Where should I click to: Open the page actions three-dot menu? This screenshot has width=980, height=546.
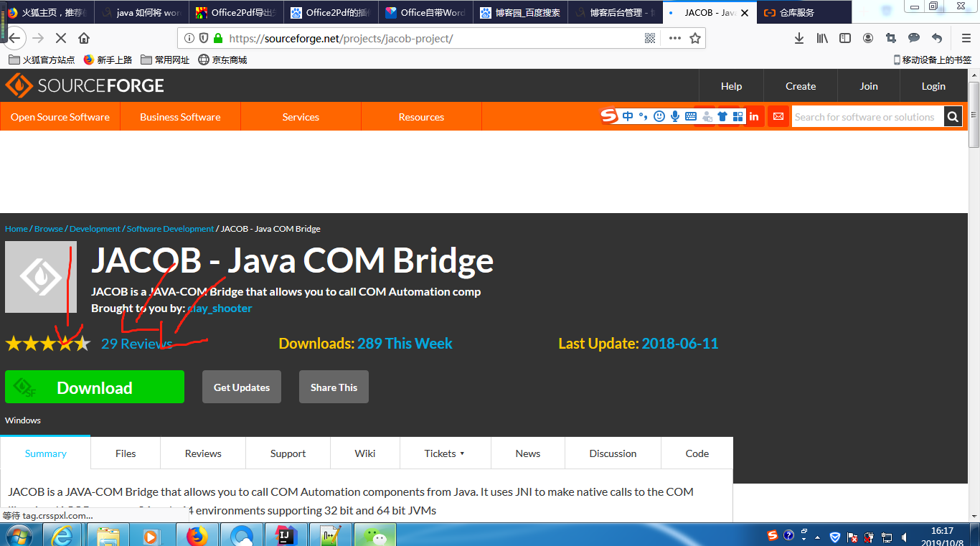[674, 38]
